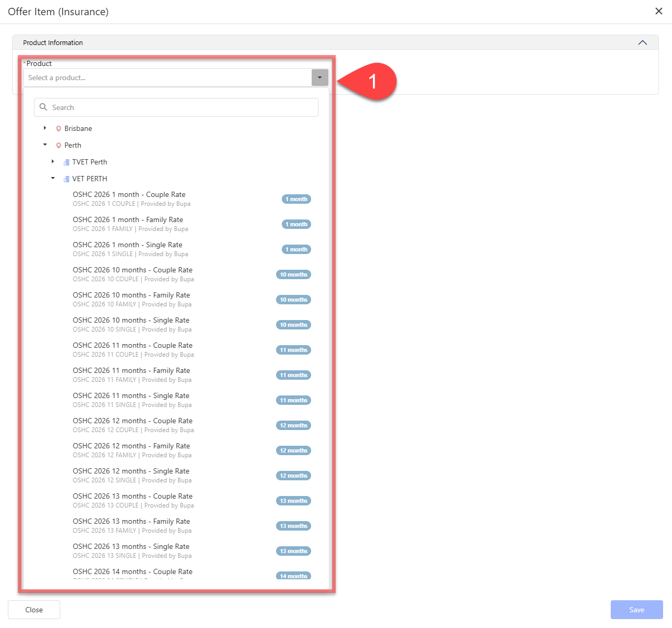The width and height of the screenshot is (672, 628).
Task: Pick OSHC 2026 13 months - Couple Rate
Action: click(133, 497)
